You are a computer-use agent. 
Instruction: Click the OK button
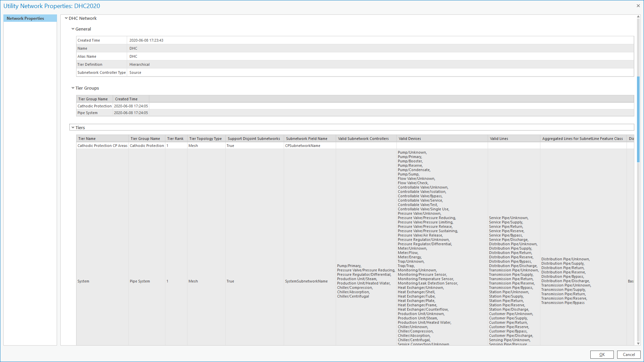(602, 355)
